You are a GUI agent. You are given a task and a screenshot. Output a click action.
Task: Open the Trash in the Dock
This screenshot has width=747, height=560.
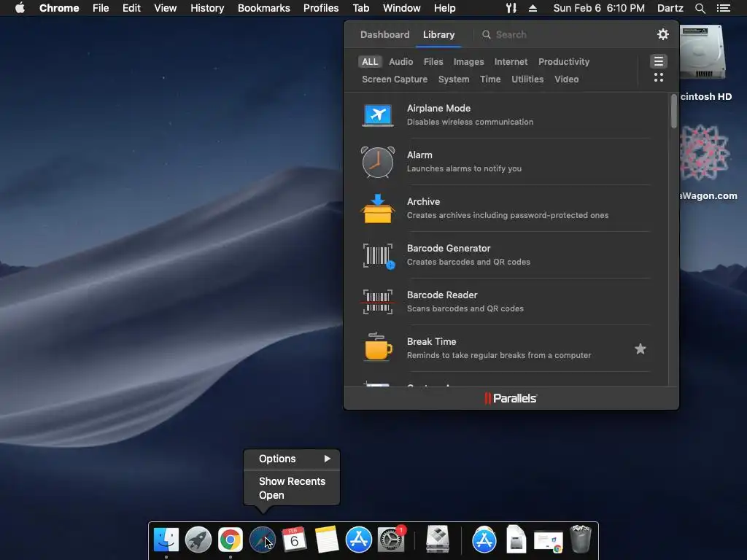pos(581,539)
